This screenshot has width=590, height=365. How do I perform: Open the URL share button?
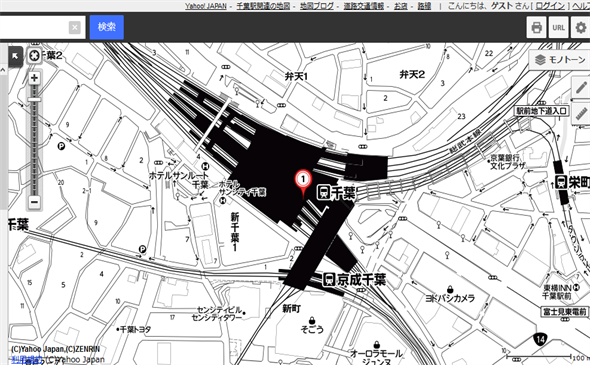[558, 27]
